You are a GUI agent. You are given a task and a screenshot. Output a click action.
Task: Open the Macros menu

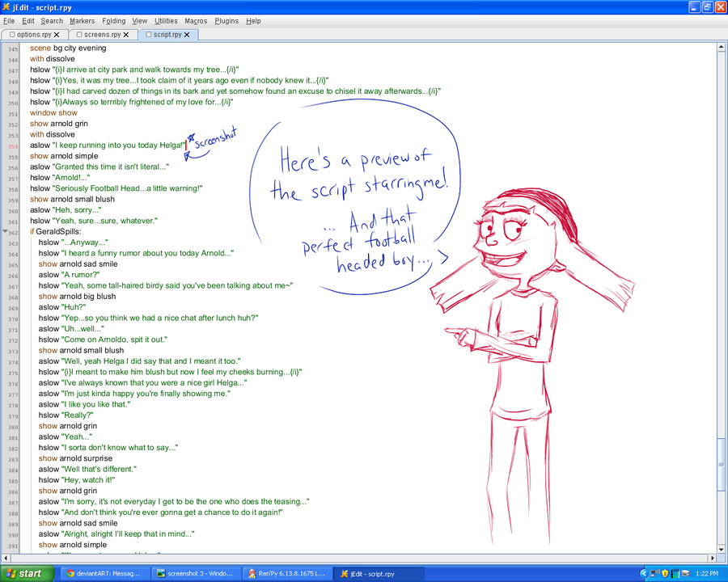point(196,21)
